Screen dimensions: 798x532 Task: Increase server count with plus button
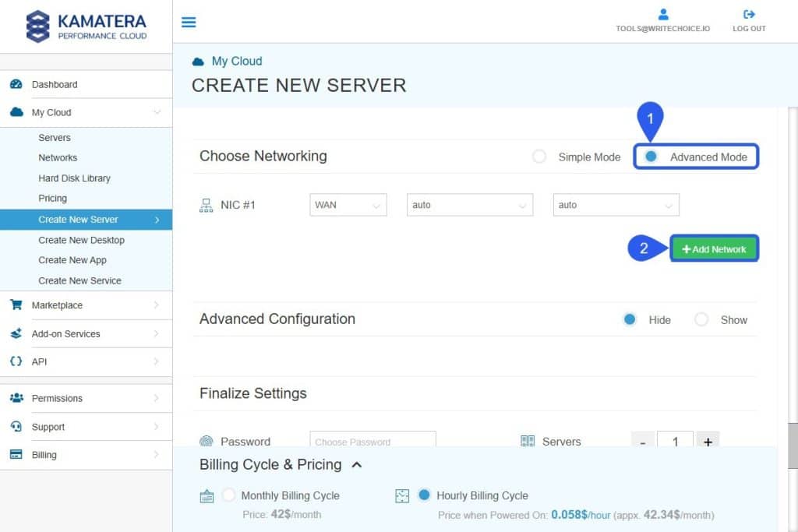pos(708,442)
